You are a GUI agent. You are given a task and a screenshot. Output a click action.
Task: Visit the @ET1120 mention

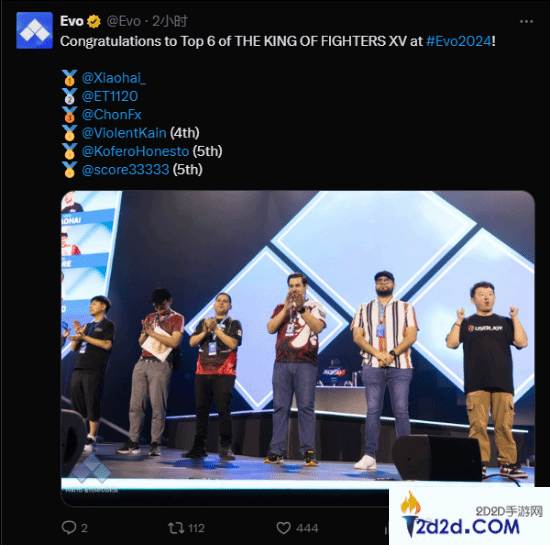tap(110, 96)
